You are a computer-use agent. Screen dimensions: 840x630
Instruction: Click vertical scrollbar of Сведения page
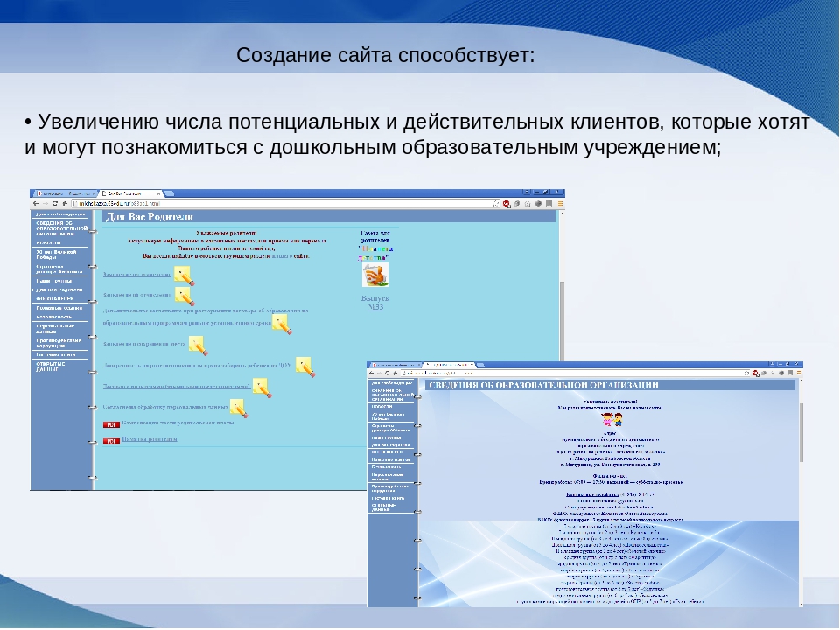coord(801,431)
